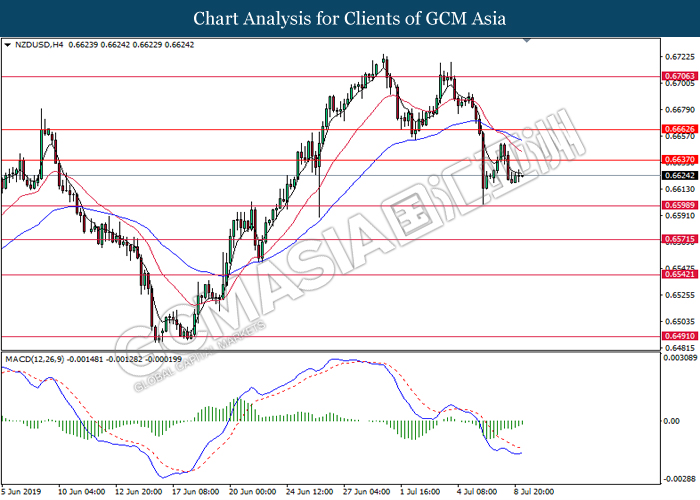
Task: Click the MACD(12,26,9) indicator label
Action: [35, 359]
